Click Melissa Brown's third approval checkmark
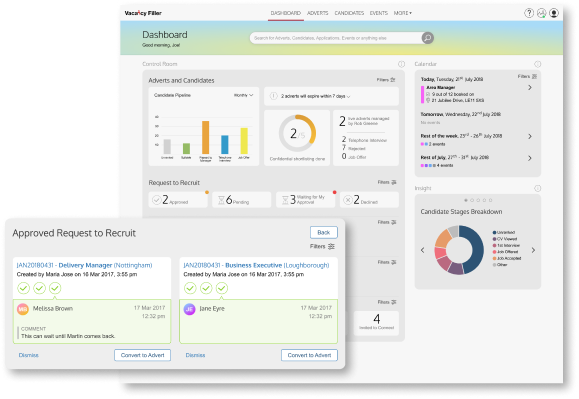The height and width of the screenshot is (399, 579). tap(55, 288)
